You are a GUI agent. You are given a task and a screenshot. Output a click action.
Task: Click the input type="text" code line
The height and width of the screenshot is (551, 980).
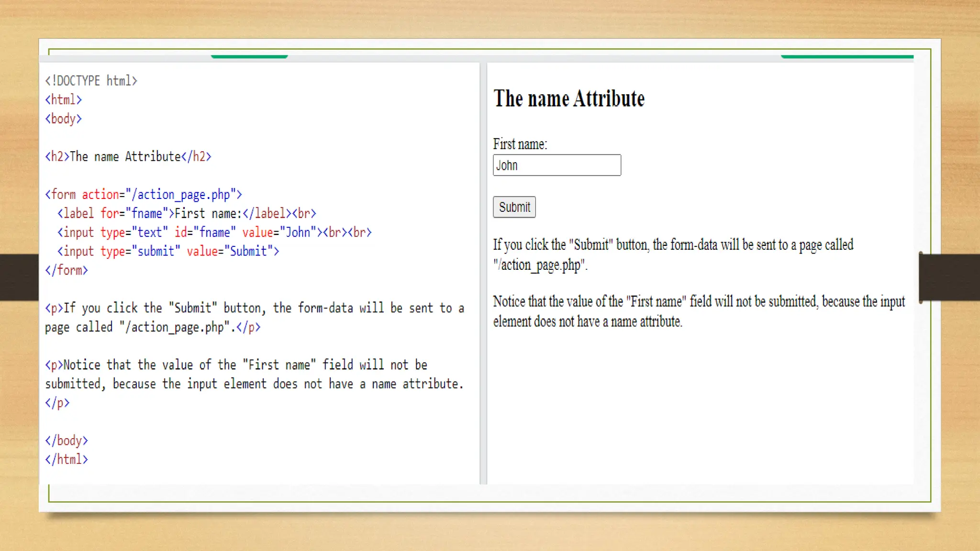pos(214,232)
